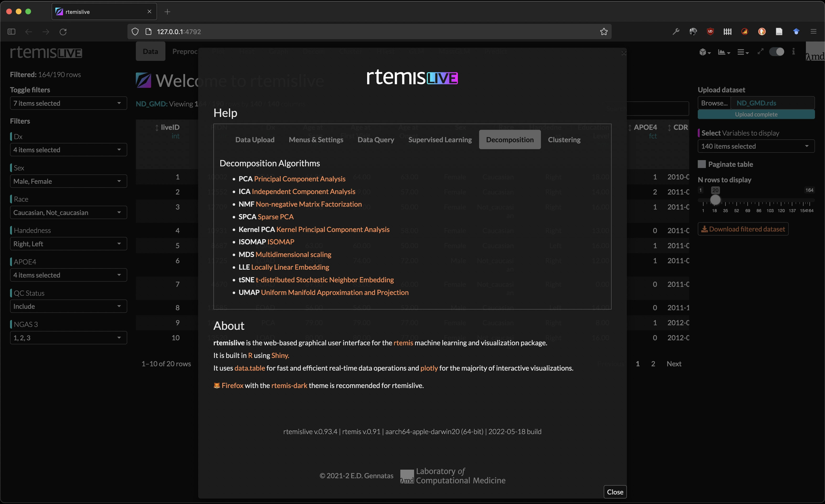Click the Upload complete progress bar
Viewport: 825px width, 504px height.
pyautogui.click(x=756, y=115)
